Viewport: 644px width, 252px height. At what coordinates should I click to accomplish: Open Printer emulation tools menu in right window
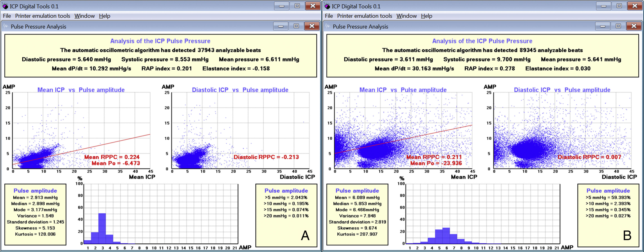[x=365, y=16]
